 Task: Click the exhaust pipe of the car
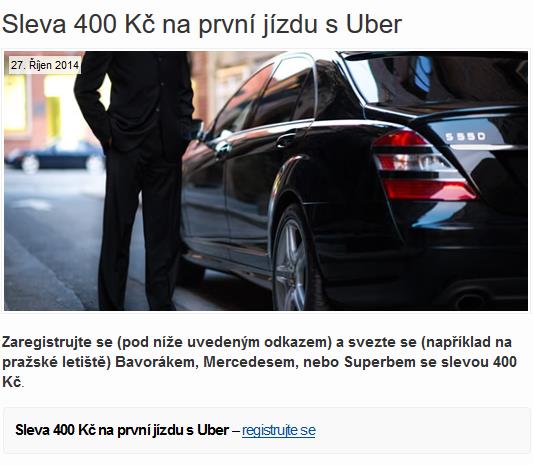click(x=470, y=300)
